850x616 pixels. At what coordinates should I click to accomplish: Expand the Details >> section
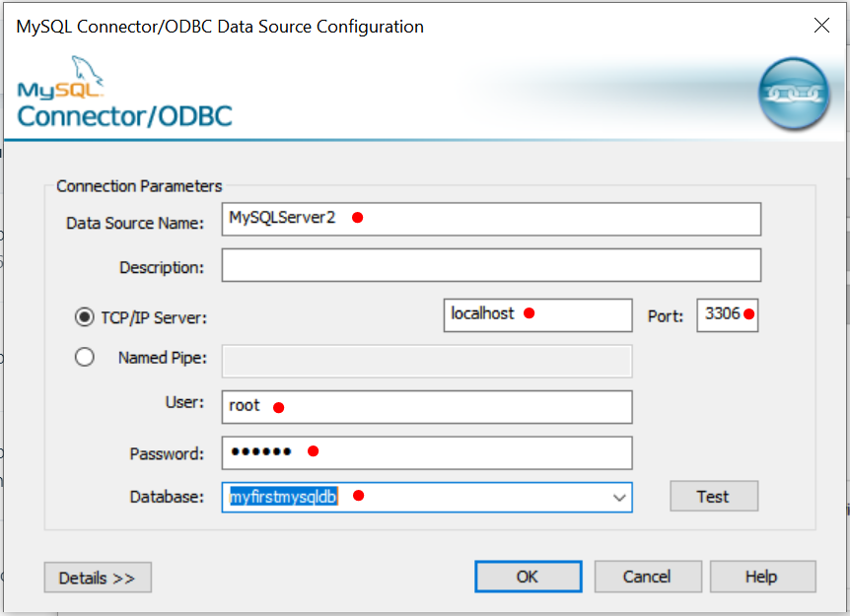point(98,578)
